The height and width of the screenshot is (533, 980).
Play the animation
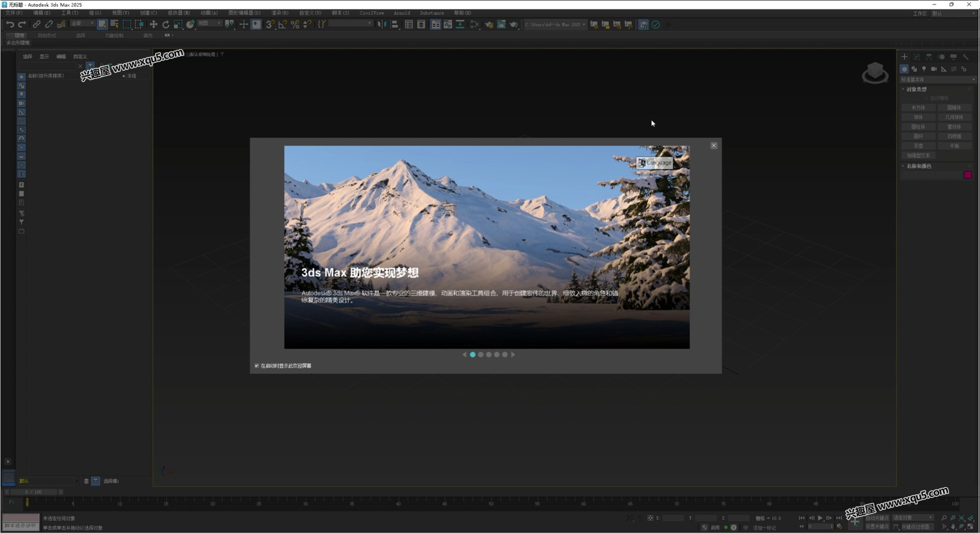820,518
